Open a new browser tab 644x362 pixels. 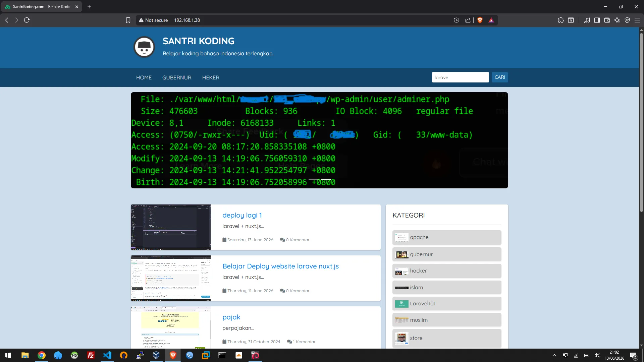[x=89, y=7]
